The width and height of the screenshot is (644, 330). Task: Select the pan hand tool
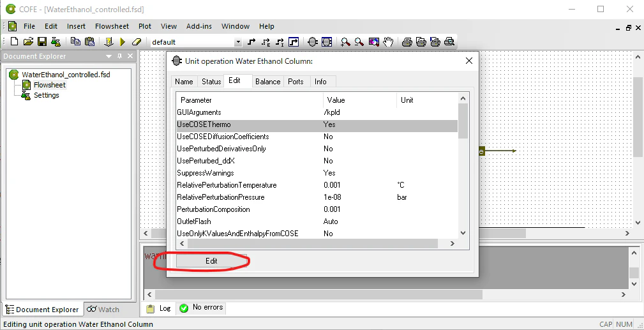(x=387, y=42)
